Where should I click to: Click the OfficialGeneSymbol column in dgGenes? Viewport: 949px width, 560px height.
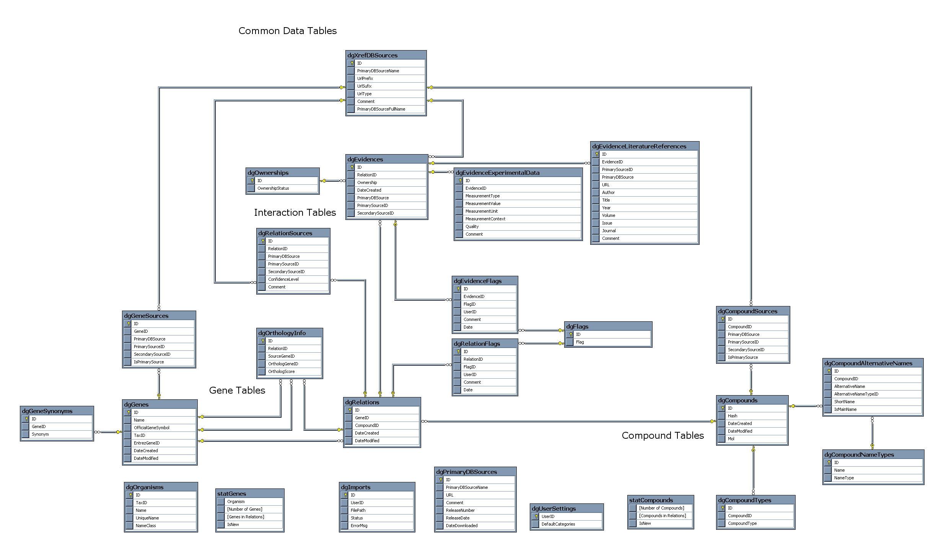pos(160,428)
